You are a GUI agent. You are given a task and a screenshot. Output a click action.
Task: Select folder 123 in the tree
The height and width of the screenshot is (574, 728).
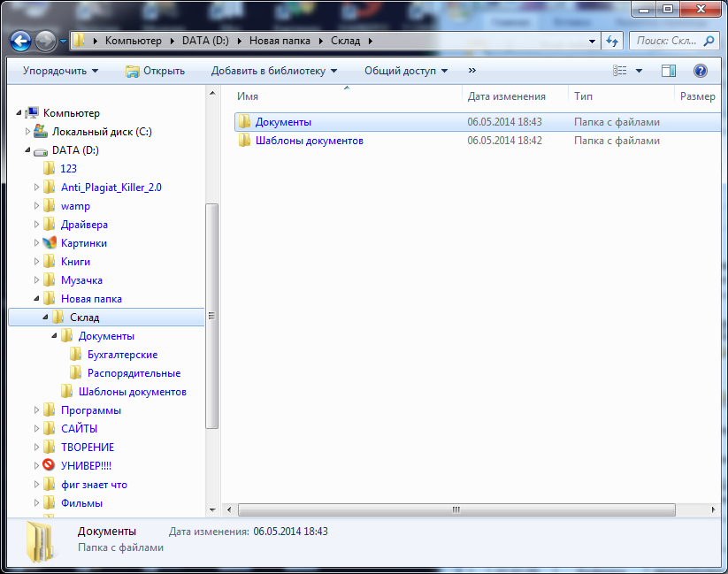[68, 169]
